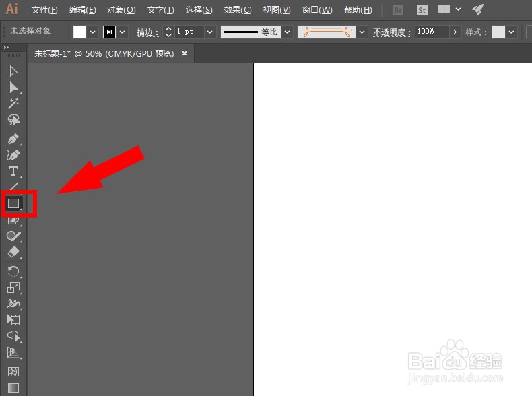532x396 pixels.
Task: Click the stroke weight 1 pt field
Action: pos(189,32)
